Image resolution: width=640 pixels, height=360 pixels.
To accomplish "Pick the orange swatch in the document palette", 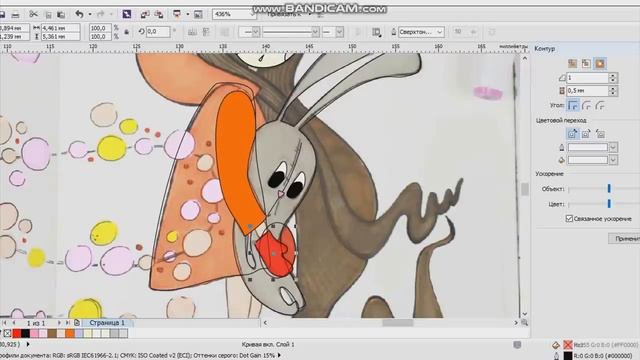I will point(70,333).
